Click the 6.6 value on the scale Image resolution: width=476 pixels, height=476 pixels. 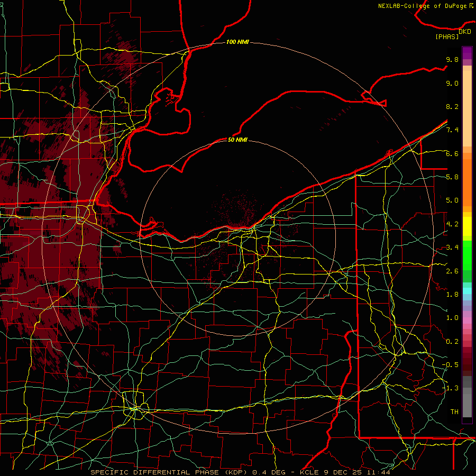pos(452,153)
